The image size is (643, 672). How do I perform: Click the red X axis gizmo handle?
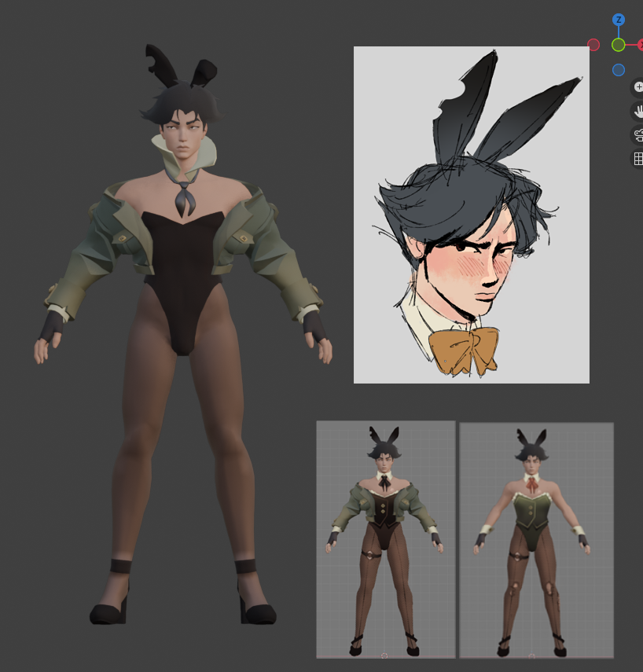(x=641, y=45)
